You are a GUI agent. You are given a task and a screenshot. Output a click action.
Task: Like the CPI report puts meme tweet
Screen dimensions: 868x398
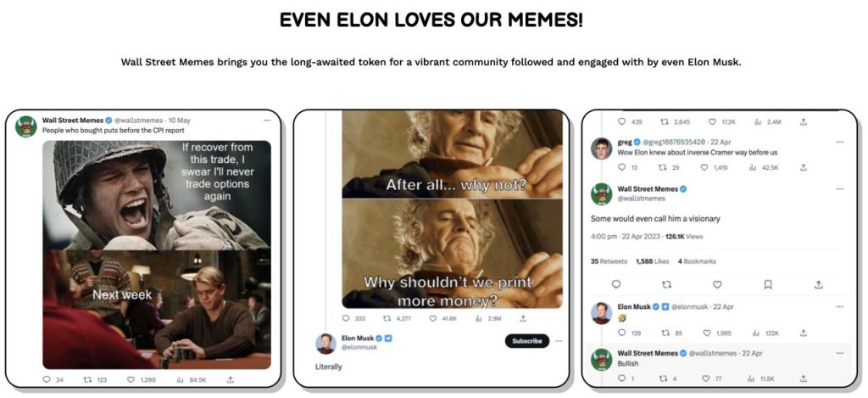[144, 379]
